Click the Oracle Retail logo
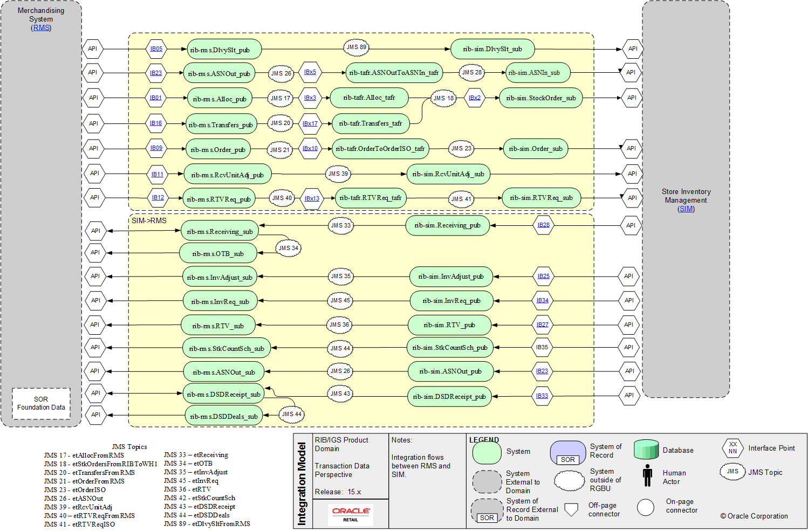Viewport: 808px width, 532px height. [351, 514]
